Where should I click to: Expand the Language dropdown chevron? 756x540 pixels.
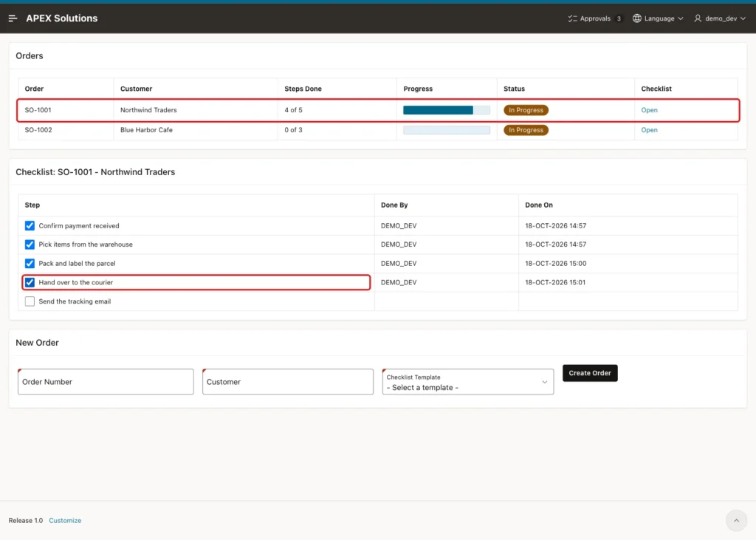pyautogui.click(x=681, y=18)
